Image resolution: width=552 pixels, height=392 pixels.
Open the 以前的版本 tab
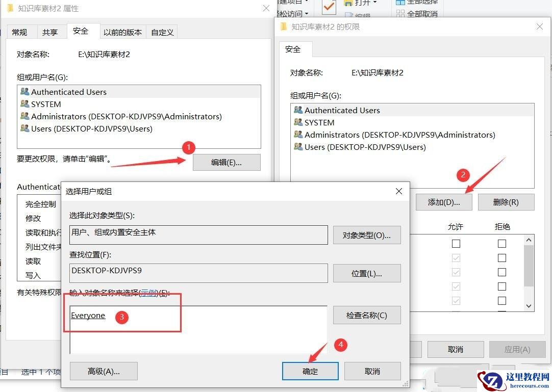pos(122,32)
